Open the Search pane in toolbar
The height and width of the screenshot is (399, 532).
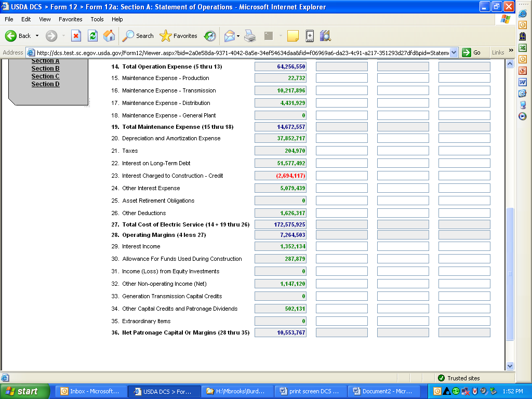138,36
